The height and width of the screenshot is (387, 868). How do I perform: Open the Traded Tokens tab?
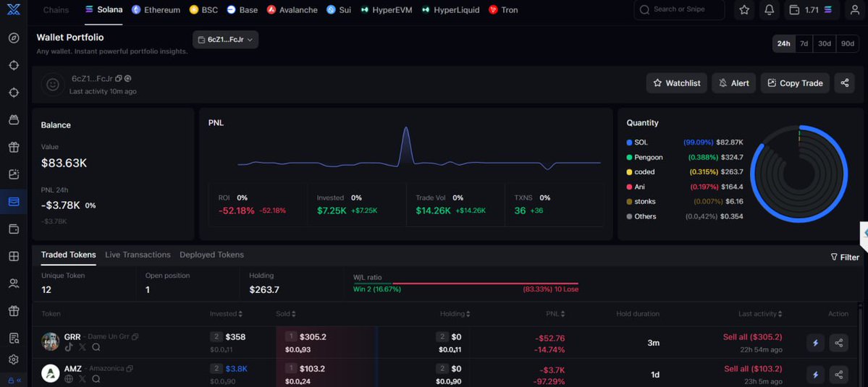point(69,255)
